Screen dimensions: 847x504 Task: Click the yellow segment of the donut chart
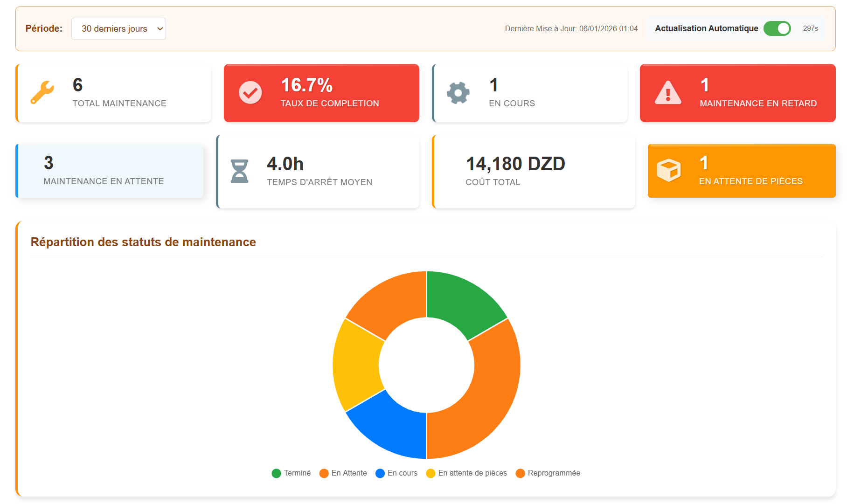tap(356, 365)
